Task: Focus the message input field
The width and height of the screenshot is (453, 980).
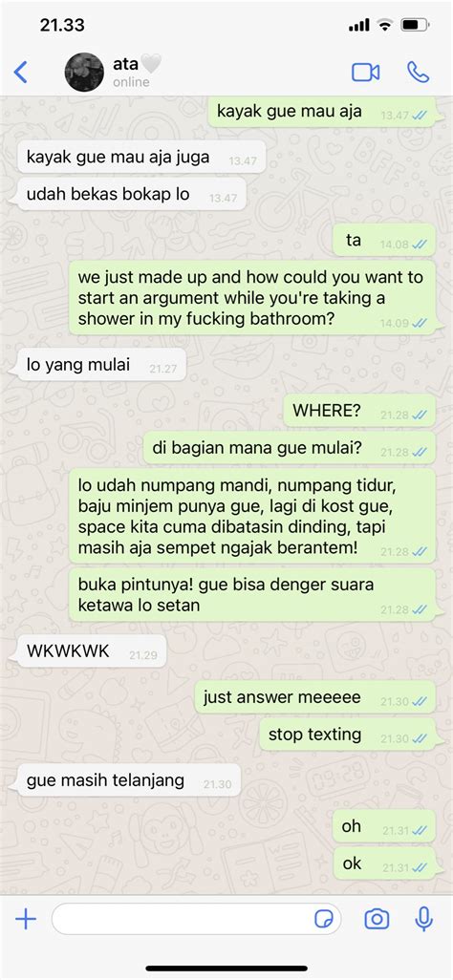Action: tap(197, 919)
